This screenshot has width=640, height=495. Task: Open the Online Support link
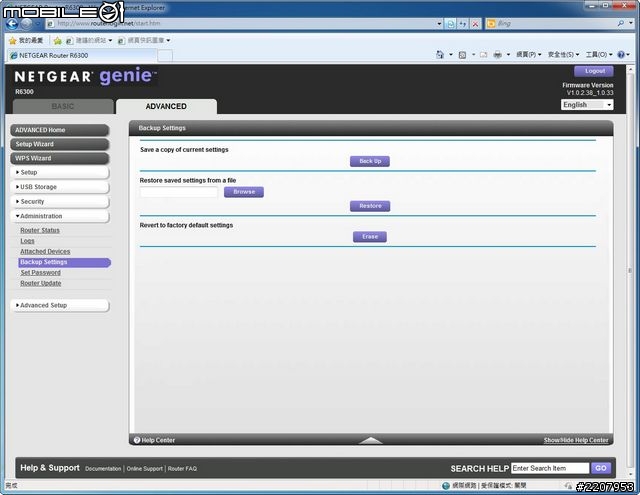[144, 469]
